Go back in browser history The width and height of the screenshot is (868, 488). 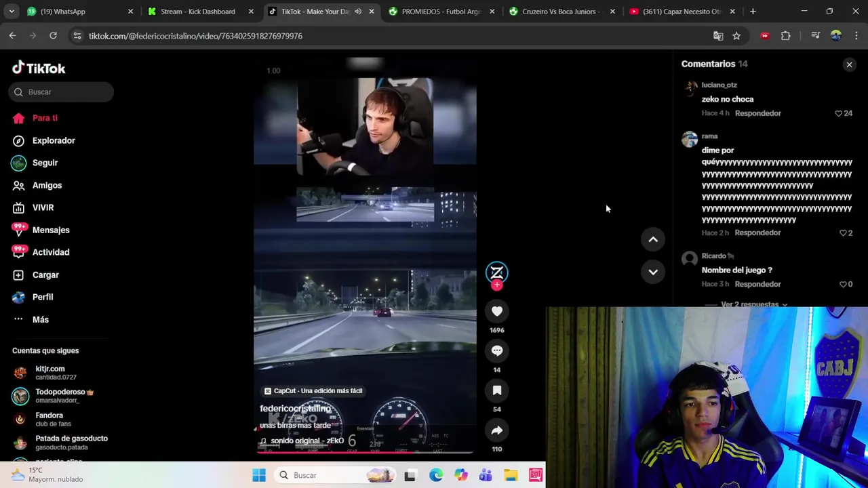12,36
